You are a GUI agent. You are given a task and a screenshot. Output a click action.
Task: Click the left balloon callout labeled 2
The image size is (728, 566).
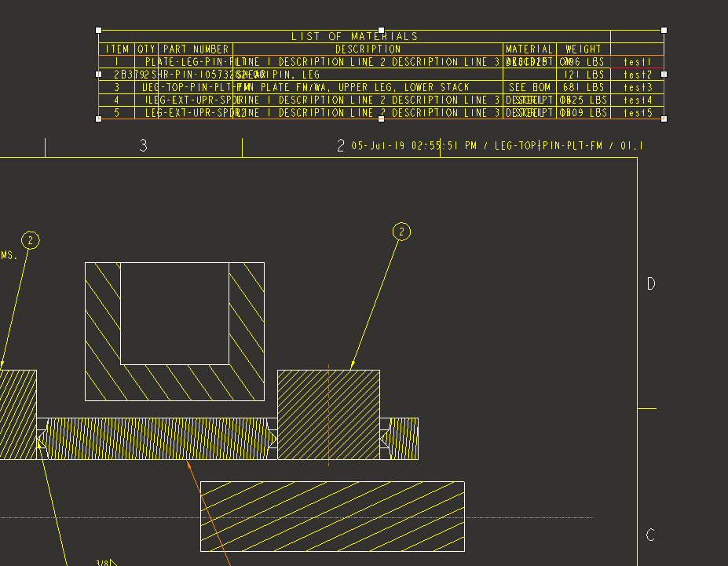(x=30, y=240)
